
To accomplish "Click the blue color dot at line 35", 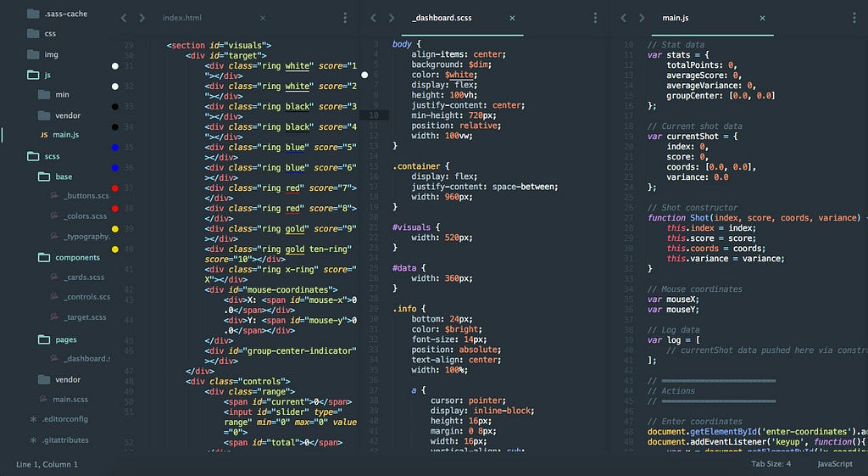I will coord(115,148).
